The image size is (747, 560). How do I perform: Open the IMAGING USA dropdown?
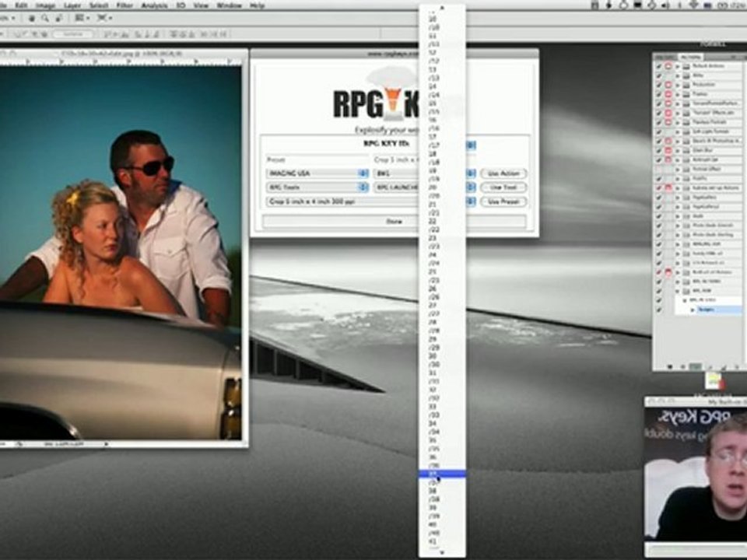click(x=317, y=173)
